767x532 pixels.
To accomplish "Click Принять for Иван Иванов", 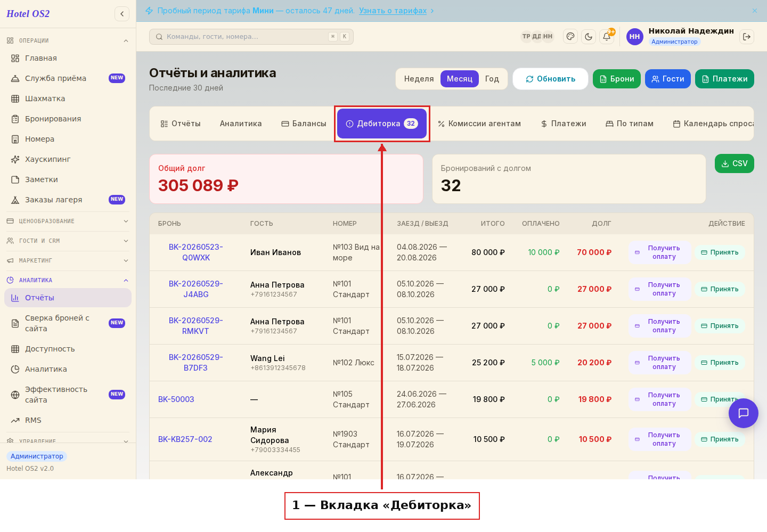I will [x=720, y=252].
